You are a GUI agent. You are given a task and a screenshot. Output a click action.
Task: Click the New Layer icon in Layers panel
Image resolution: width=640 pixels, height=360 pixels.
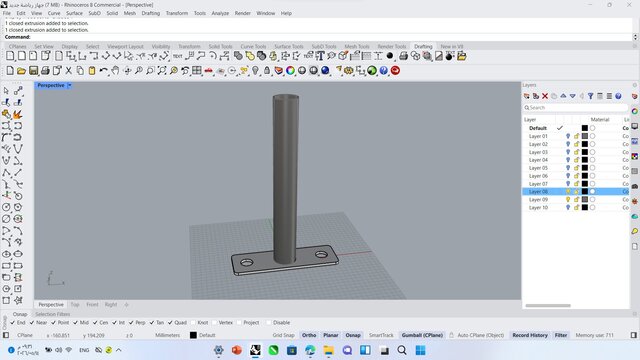pyautogui.click(x=527, y=96)
